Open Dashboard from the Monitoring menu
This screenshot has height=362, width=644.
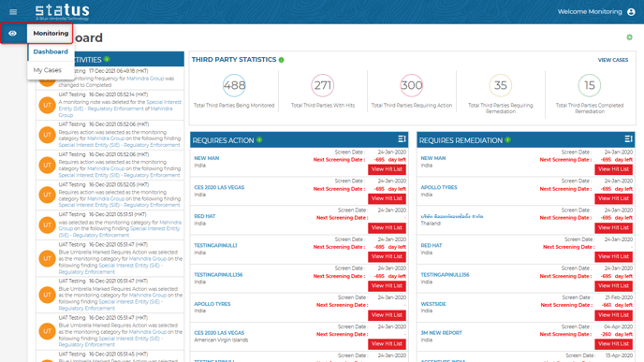coord(51,51)
